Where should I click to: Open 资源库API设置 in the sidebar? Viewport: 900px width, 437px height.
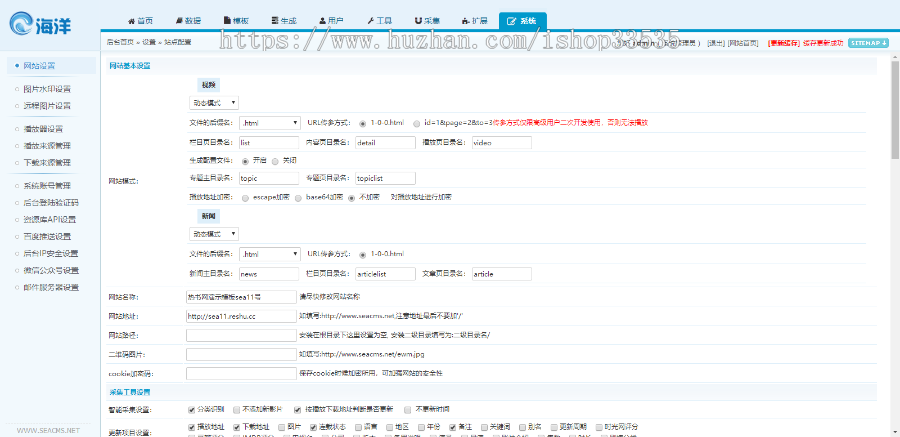tap(50, 219)
